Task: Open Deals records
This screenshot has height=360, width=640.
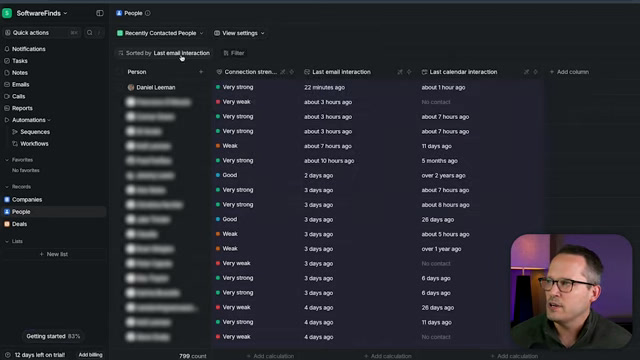Action: coord(19,224)
